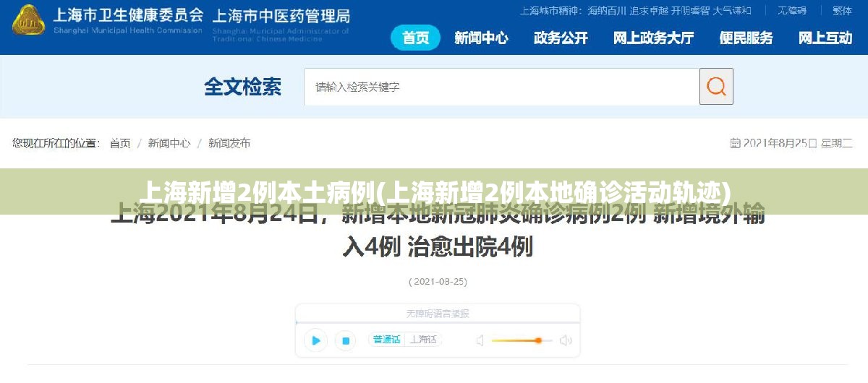Click the calendar icon beside the date
Viewport: 868px width, 383px height.
tap(735, 143)
